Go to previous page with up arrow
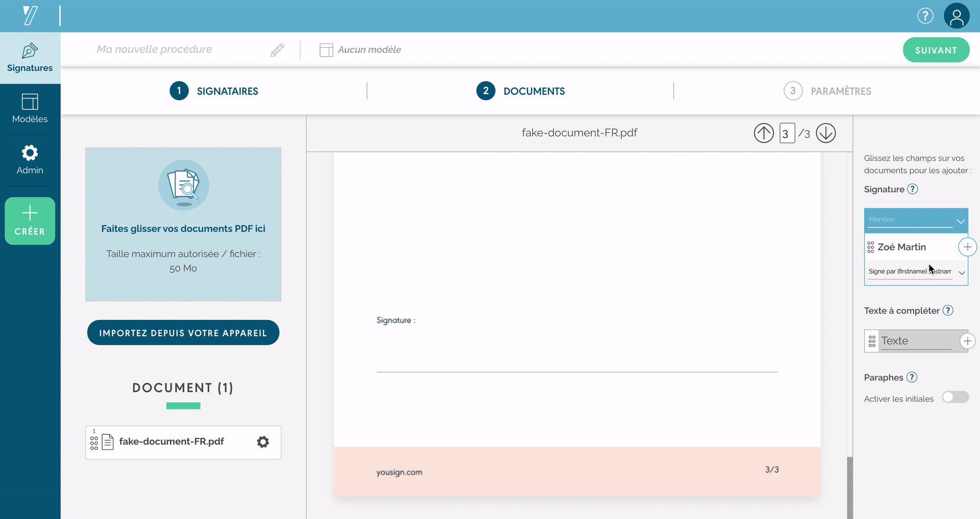 pyautogui.click(x=764, y=133)
